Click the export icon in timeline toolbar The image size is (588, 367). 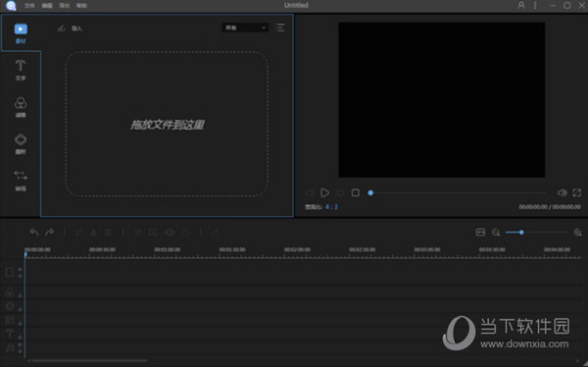216,233
